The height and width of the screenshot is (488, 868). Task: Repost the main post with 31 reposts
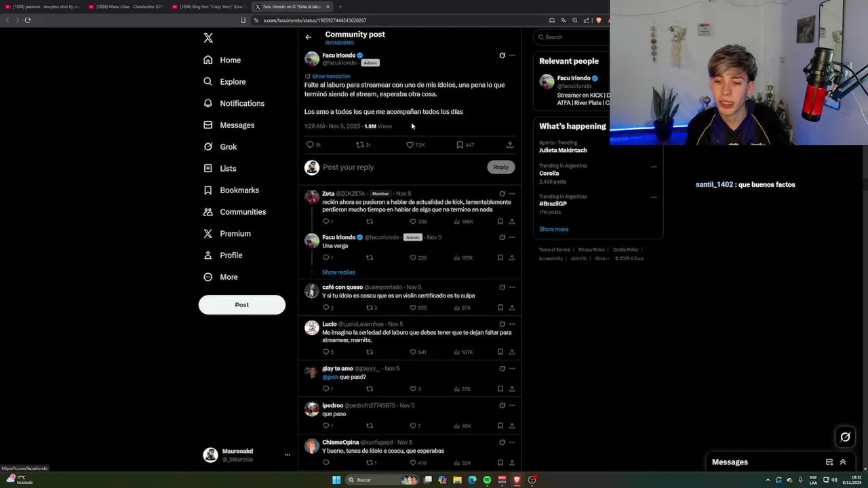point(360,144)
